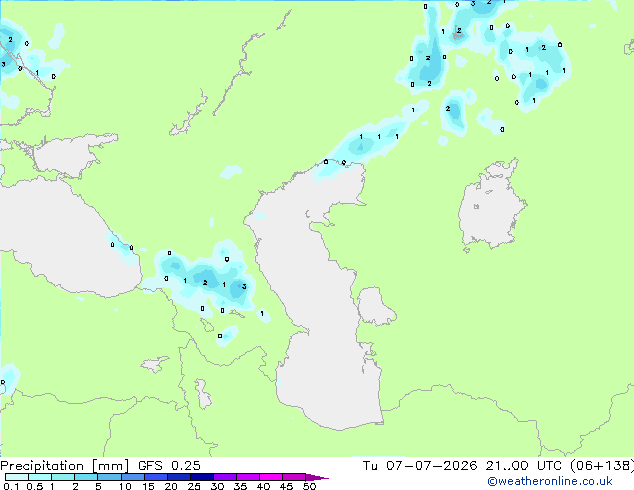This screenshot has height=490, width=634.
Task: Click the '25' legend scale label
Action: pyautogui.click(x=194, y=486)
